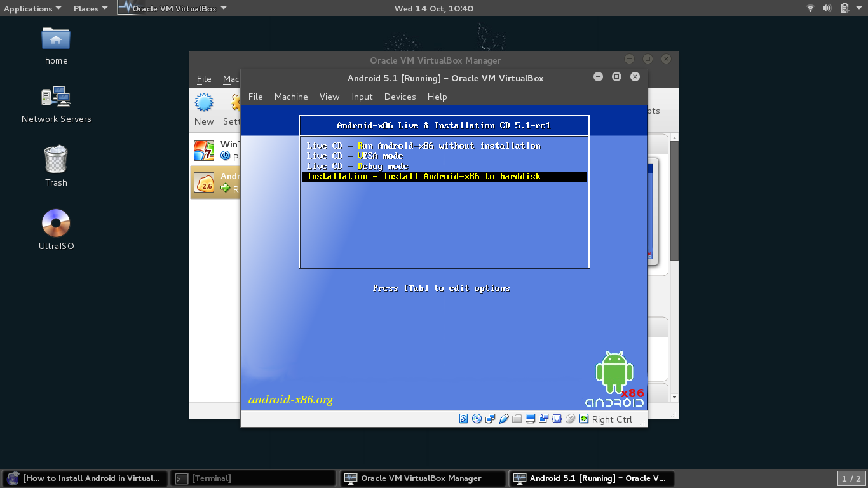
Task: Select the 'Live CD - VESA mode' boot entry
Action: coord(355,156)
